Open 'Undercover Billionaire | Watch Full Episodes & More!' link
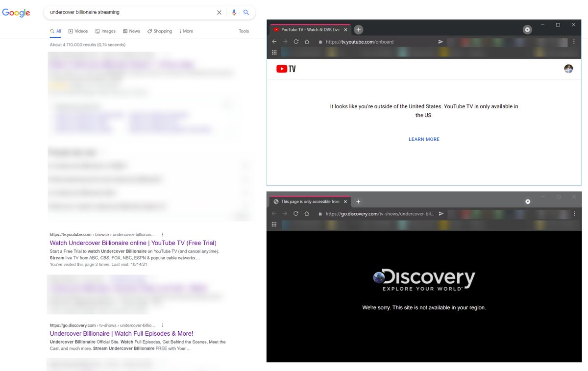This screenshot has height=371, width=588. click(x=122, y=334)
